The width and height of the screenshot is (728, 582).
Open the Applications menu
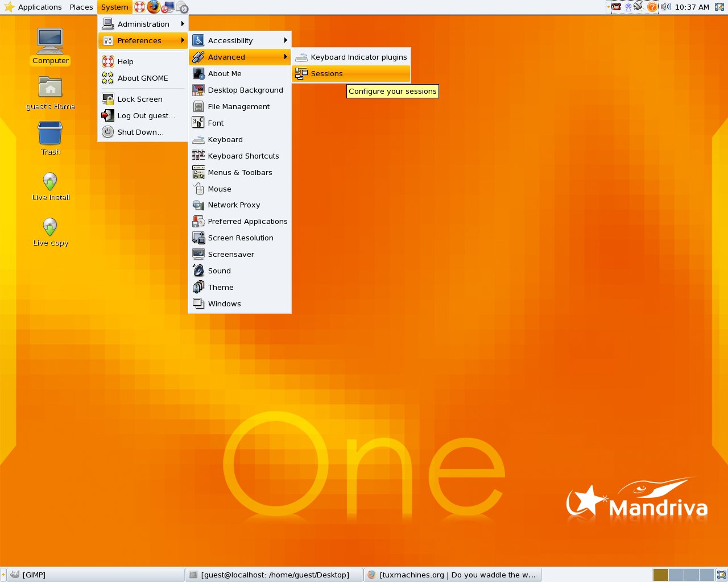tap(32, 7)
